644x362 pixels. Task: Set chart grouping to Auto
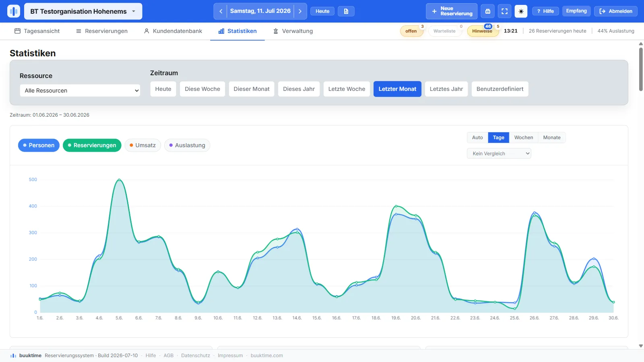(477, 138)
